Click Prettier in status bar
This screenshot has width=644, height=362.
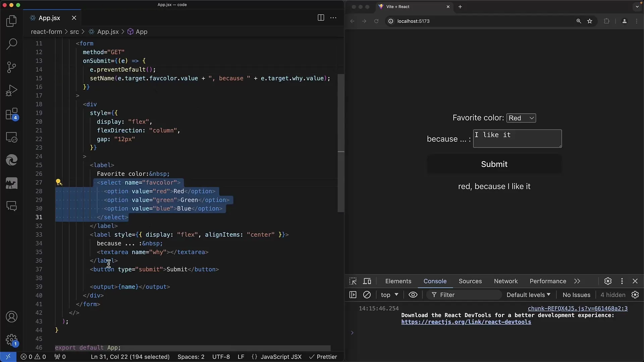tap(323, 357)
